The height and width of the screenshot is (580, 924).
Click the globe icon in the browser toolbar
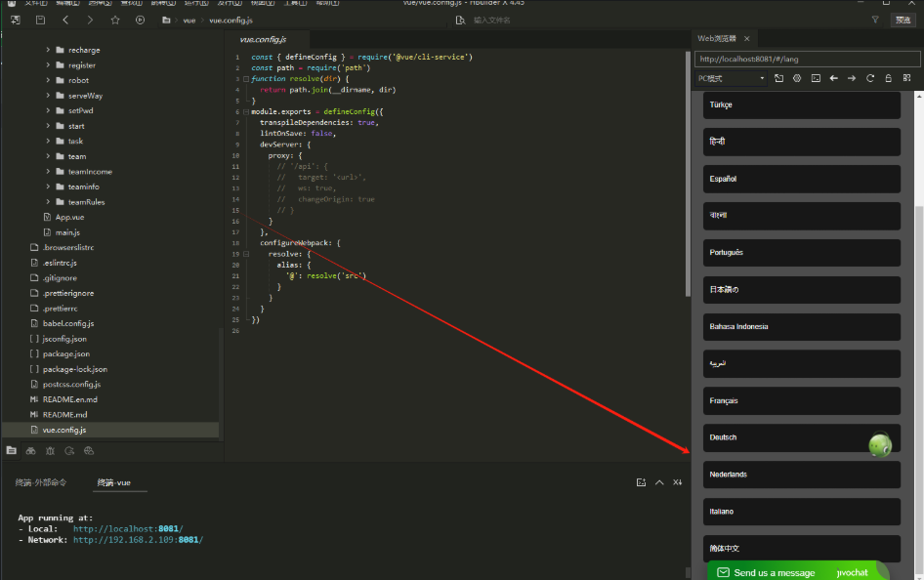coord(797,78)
